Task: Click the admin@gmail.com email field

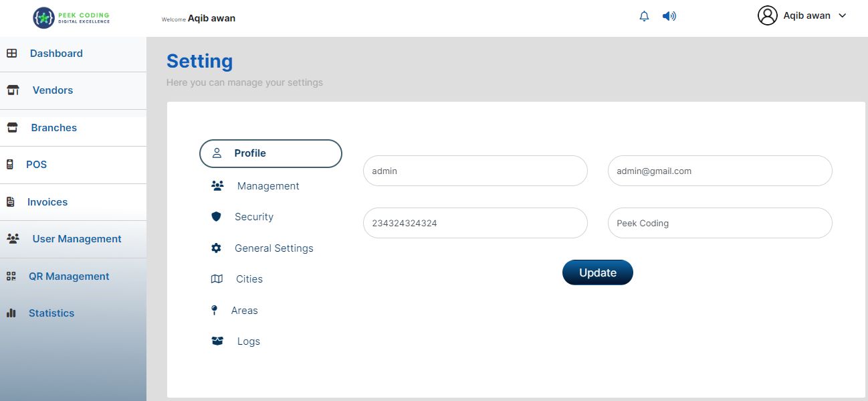Action: coord(720,171)
